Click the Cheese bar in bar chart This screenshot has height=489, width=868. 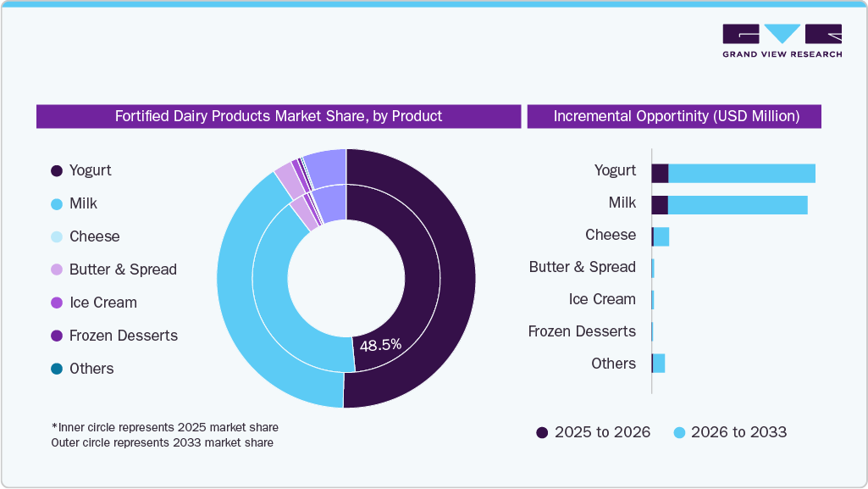click(x=661, y=237)
